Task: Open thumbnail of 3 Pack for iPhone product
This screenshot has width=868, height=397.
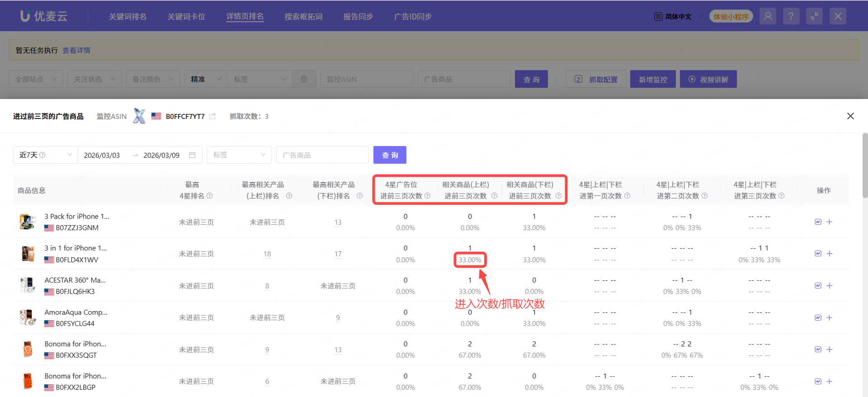Action: [x=28, y=222]
